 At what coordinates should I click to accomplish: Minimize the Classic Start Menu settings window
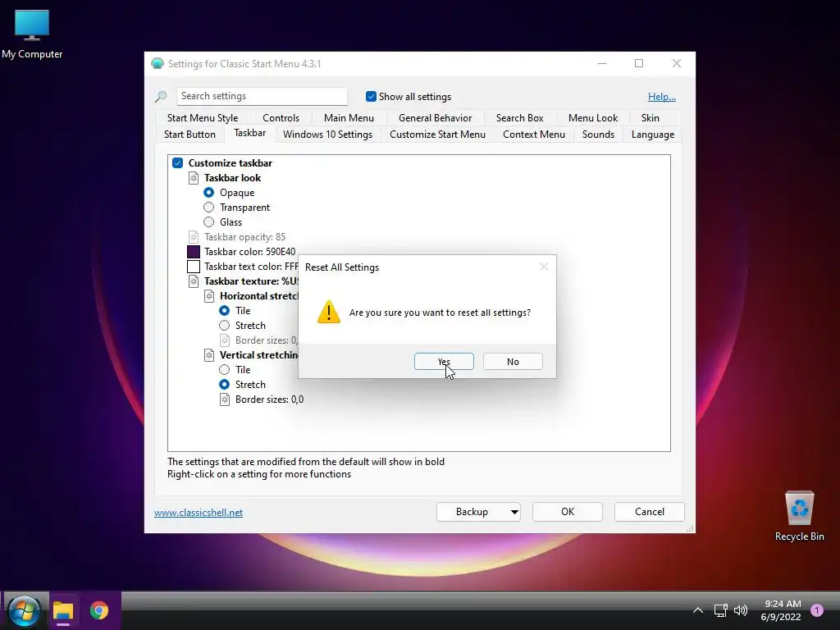602,63
